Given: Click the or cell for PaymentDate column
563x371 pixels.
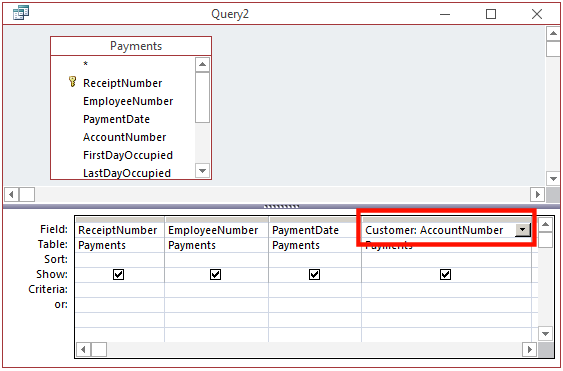Looking at the screenshot, I should click(315, 305).
